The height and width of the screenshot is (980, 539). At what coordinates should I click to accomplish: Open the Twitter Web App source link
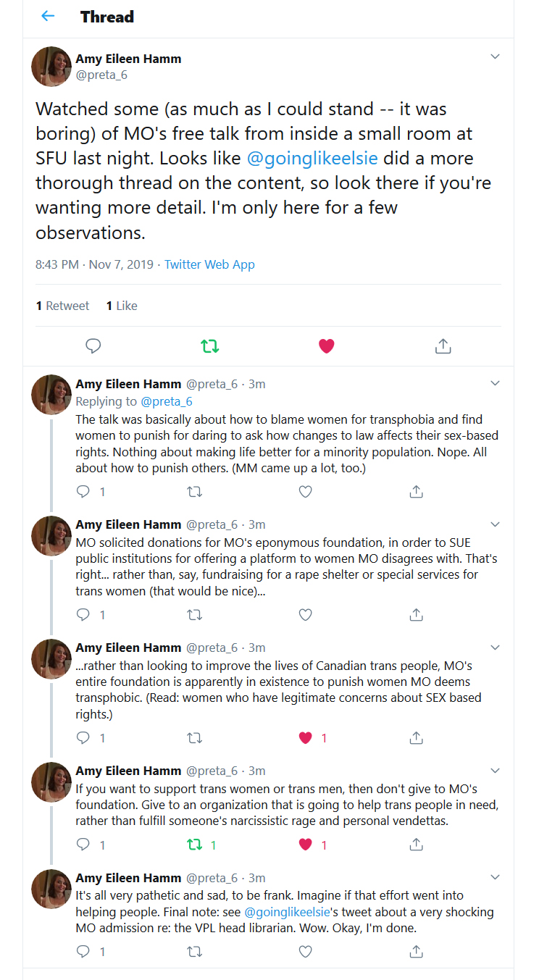pyautogui.click(x=209, y=264)
